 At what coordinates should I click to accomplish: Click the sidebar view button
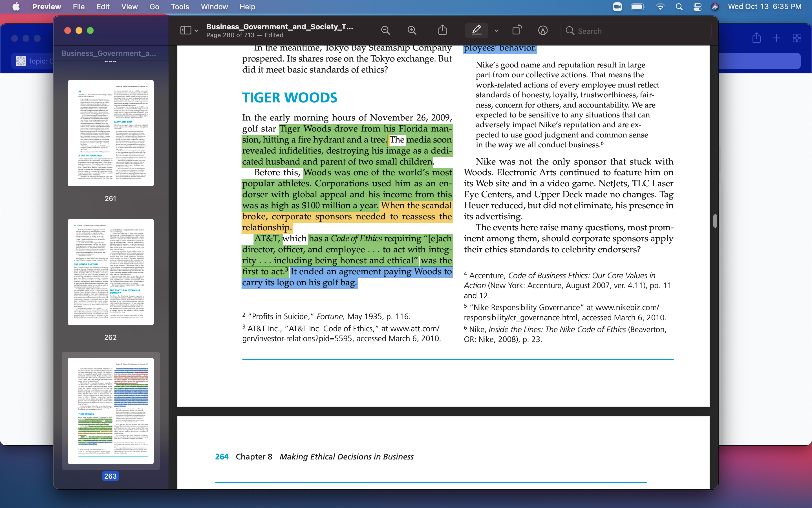186,30
